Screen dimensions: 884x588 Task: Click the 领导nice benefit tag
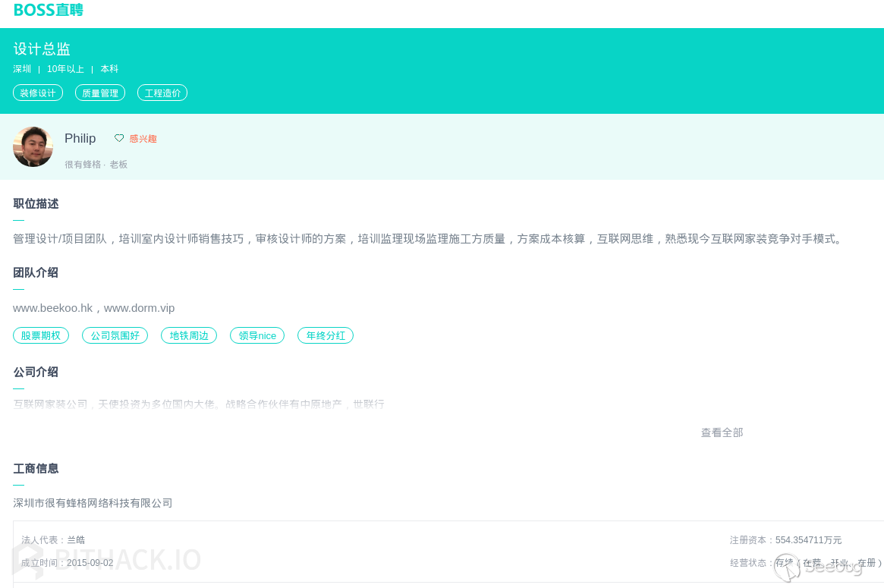tap(256, 335)
